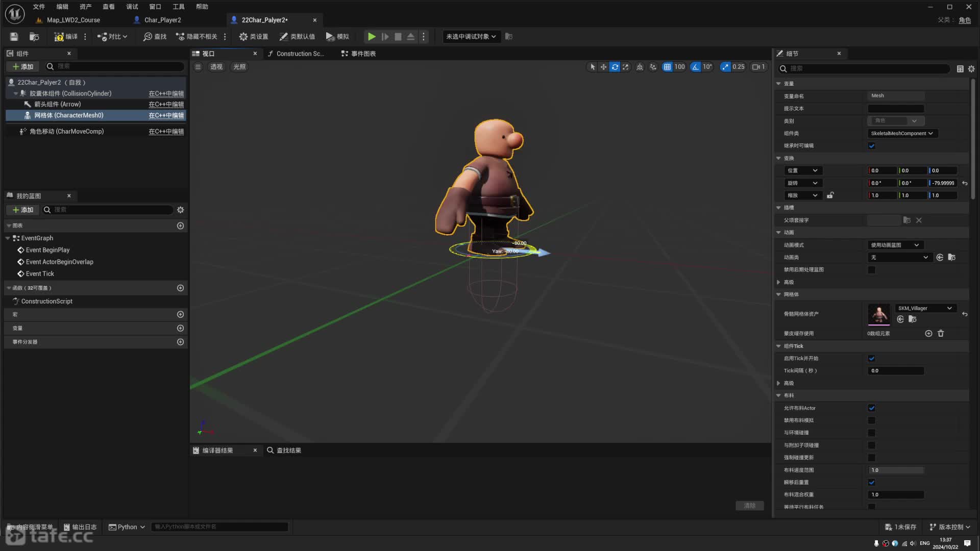Collapse the EventGraph tree node
The width and height of the screenshot is (980, 551).
pos(8,238)
